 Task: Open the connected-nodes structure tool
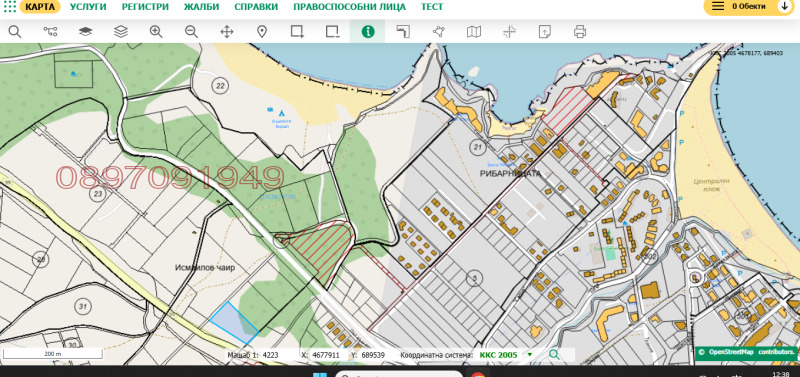pyautogui.click(x=50, y=32)
